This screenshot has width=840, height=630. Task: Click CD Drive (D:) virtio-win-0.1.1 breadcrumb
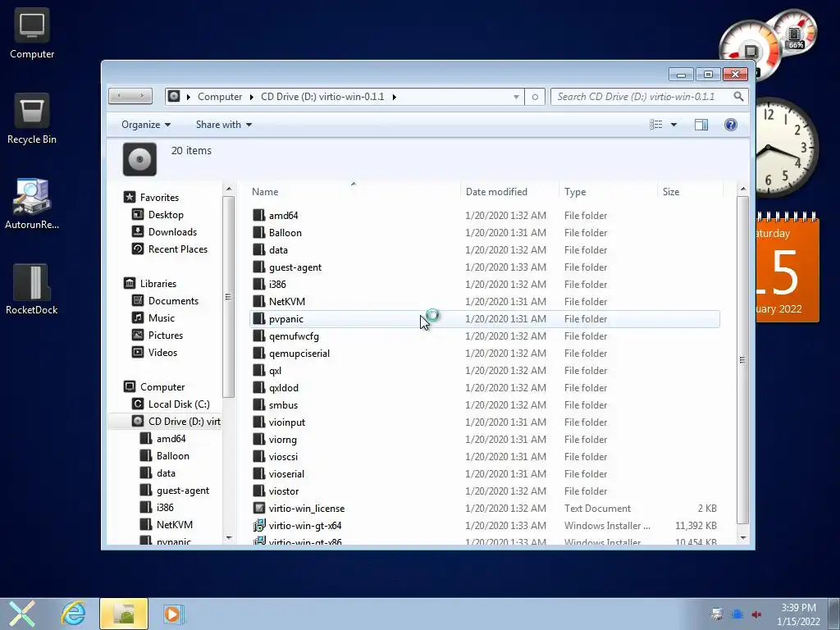322,97
